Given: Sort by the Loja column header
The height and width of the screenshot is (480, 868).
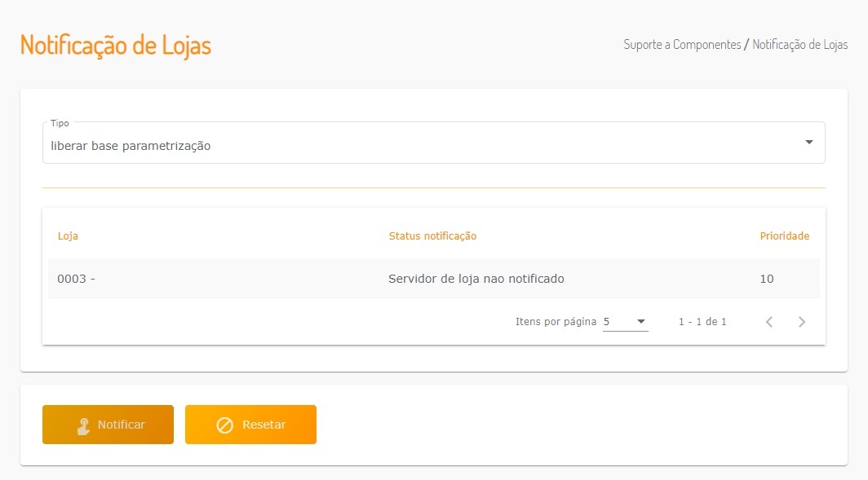Looking at the screenshot, I should pos(68,236).
